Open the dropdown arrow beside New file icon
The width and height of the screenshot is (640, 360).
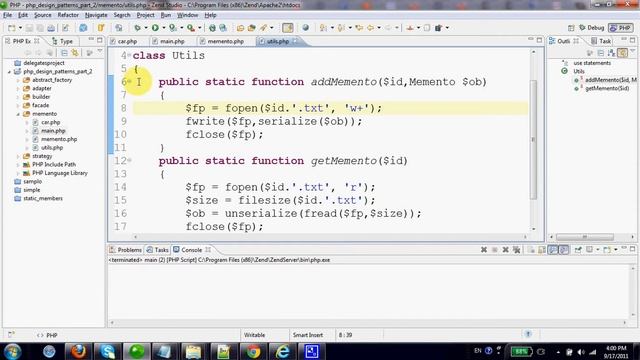pos(20,28)
